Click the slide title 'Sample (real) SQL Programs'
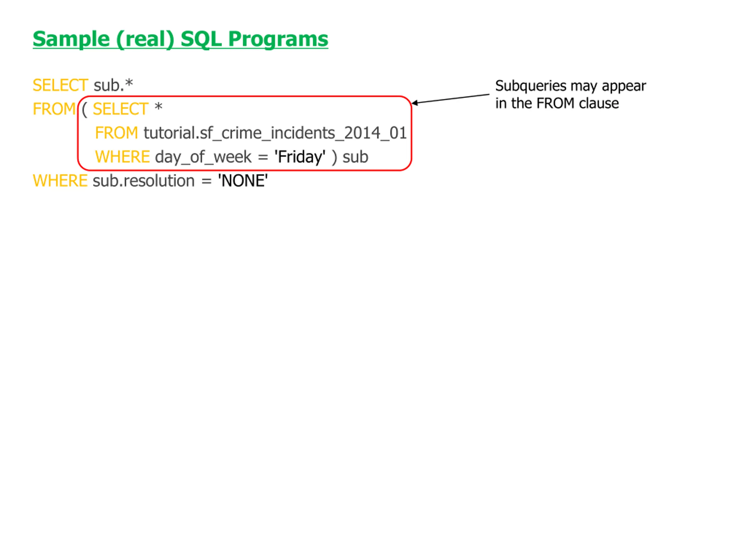The image size is (747, 560). point(180,39)
